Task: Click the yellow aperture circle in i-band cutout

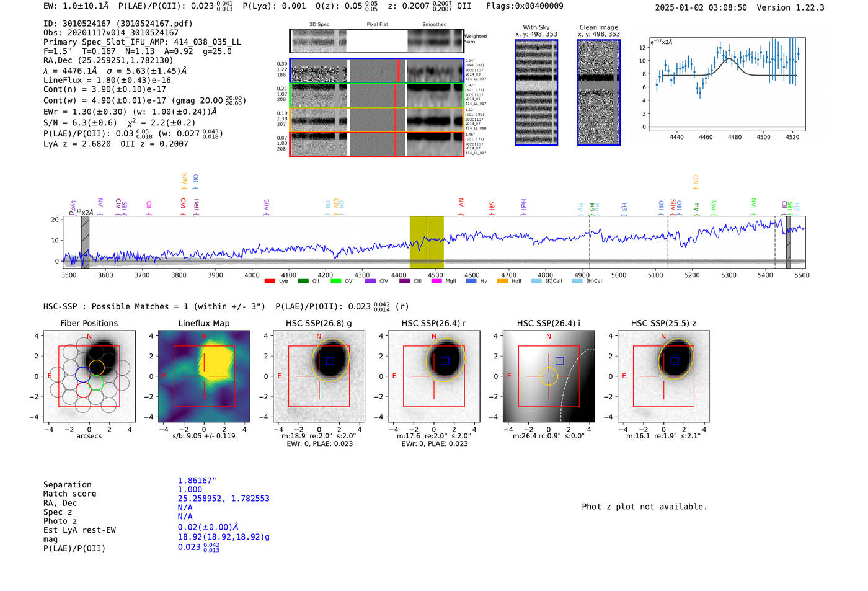Action: 549,376
